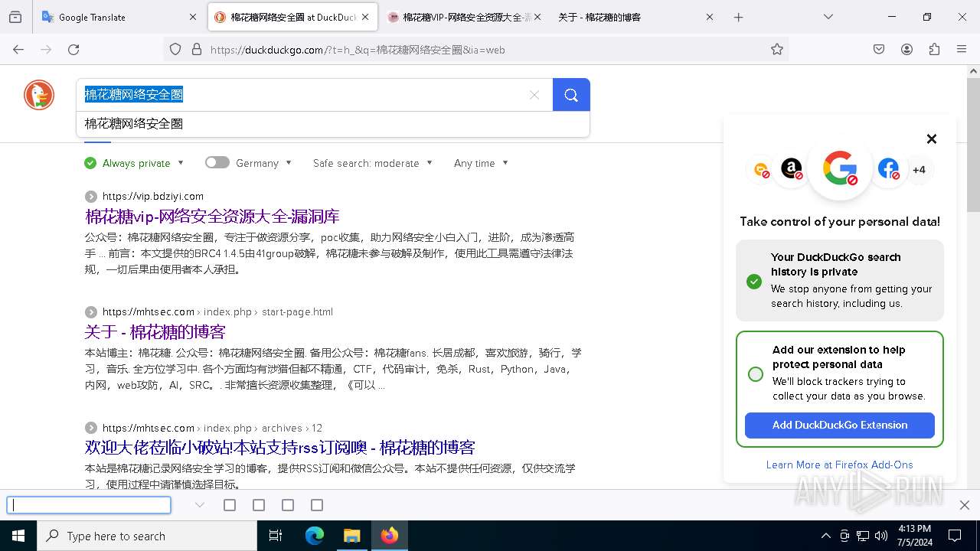This screenshot has height=551, width=980.
Task: Open Learn More at Firefox Add-Ons link
Action: (x=840, y=465)
